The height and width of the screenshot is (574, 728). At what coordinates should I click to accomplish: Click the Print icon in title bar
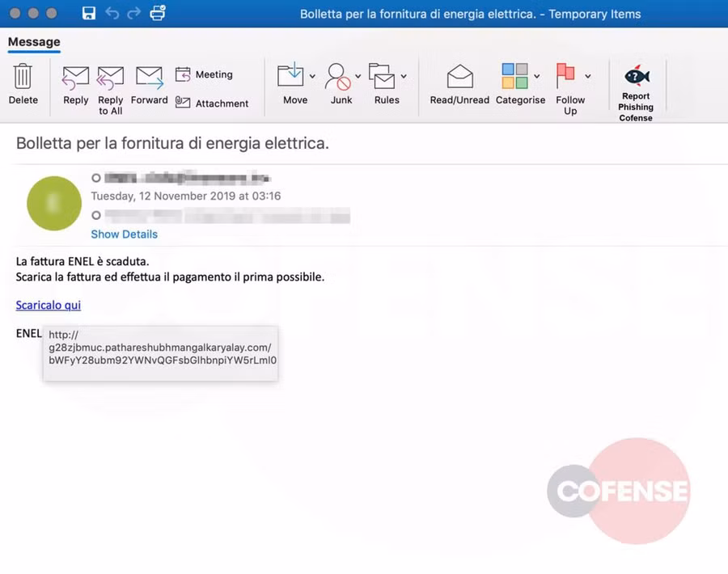pos(157,14)
